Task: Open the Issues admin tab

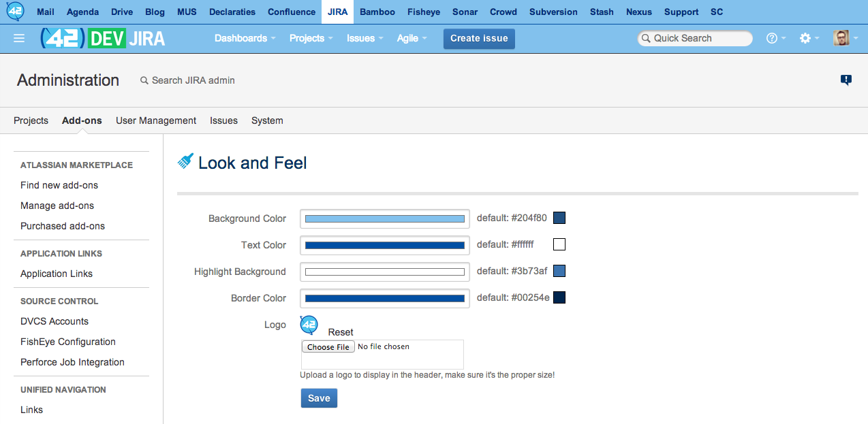Action: [x=223, y=120]
